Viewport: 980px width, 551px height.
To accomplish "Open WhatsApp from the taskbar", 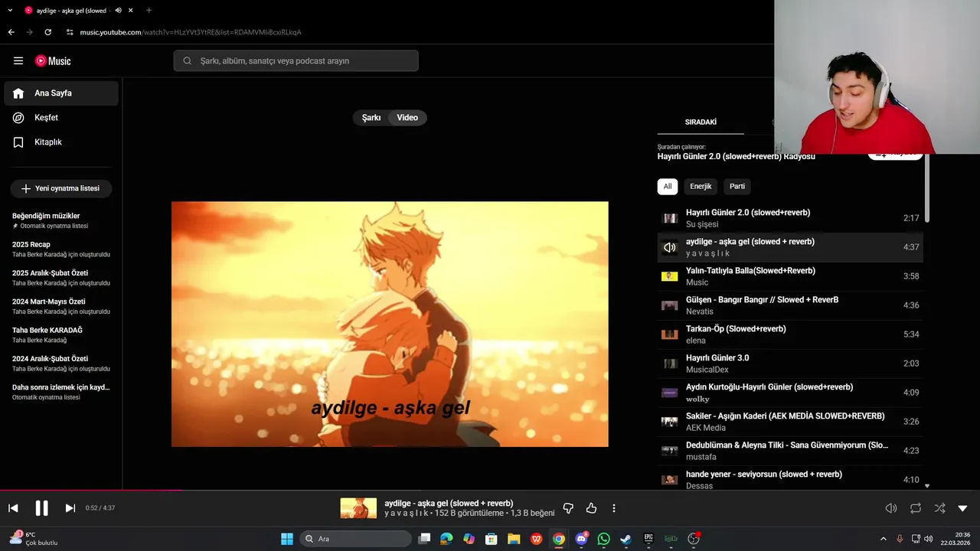I will 604,539.
